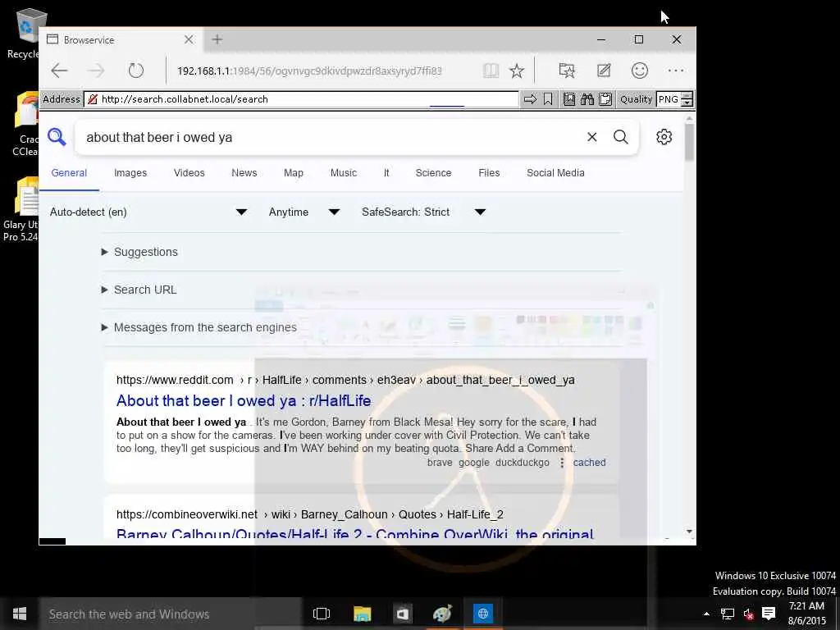The height and width of the screenshot is (630, 840).
Task: Open Barney Calhoun Quotes Combine OverWiki result
Action: click(x=355, y=534)
